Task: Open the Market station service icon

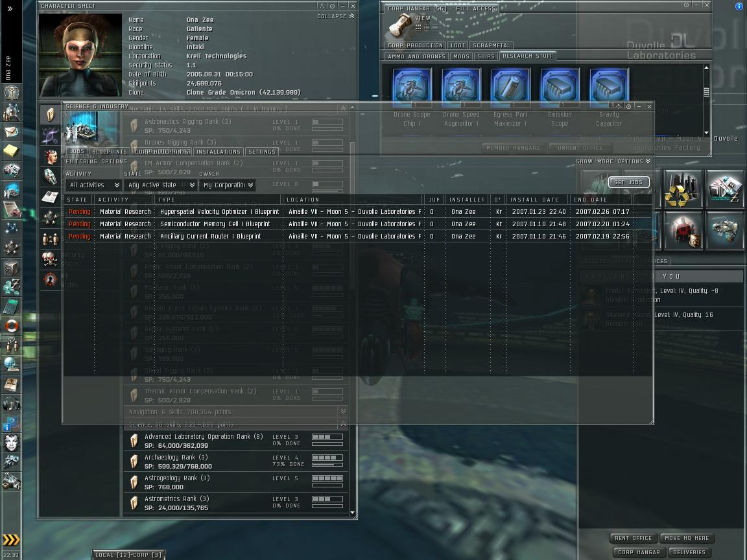Action: [x=724, y=189]
